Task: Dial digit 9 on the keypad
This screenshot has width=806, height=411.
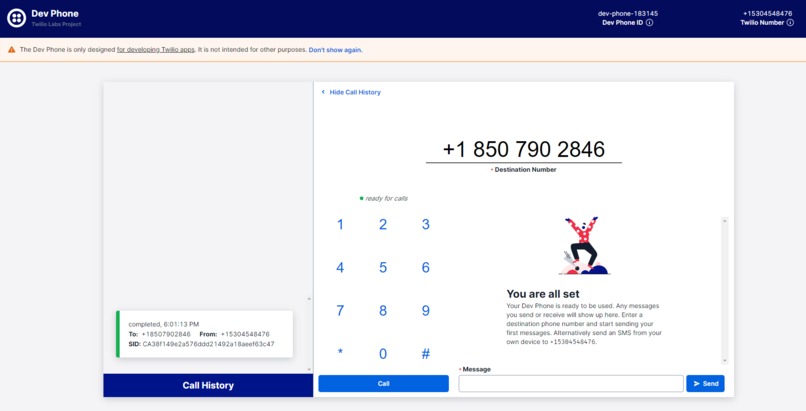Action: pos(426,311)
